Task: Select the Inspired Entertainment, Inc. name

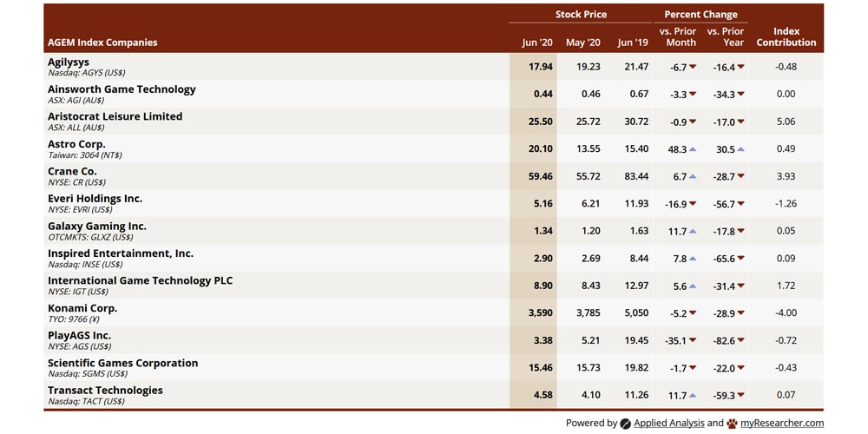Action: pos(121,253)
